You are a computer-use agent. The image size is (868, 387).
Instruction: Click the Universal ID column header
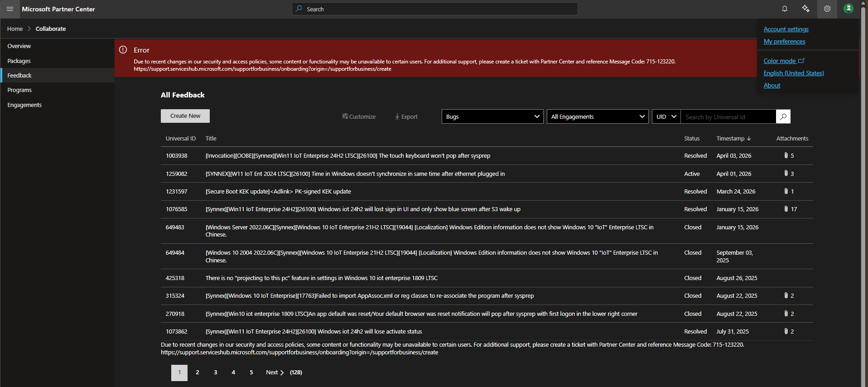(x=181, y=139)
